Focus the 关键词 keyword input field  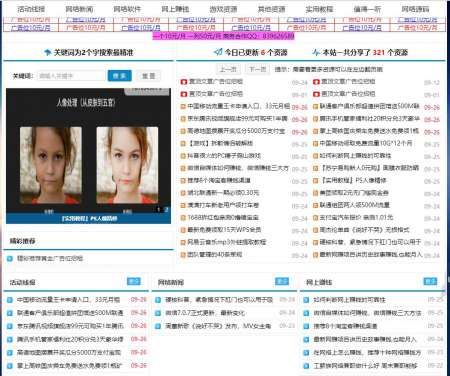71,76
